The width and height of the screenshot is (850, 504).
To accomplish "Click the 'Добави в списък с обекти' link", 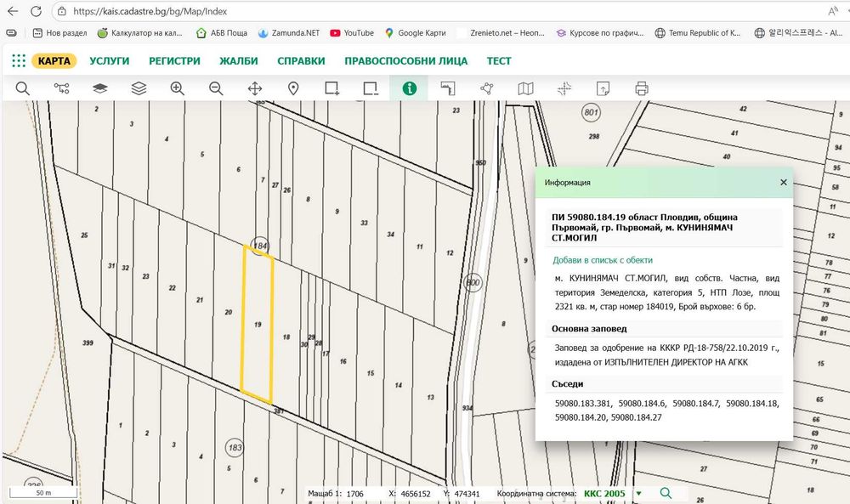I will coord(603,260).
